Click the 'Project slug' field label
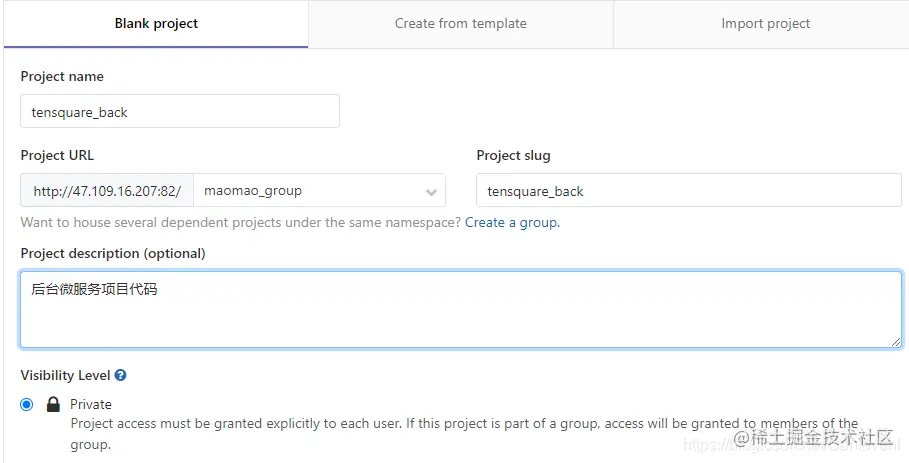Screen dimensions: 909x463 click(513, 156)
